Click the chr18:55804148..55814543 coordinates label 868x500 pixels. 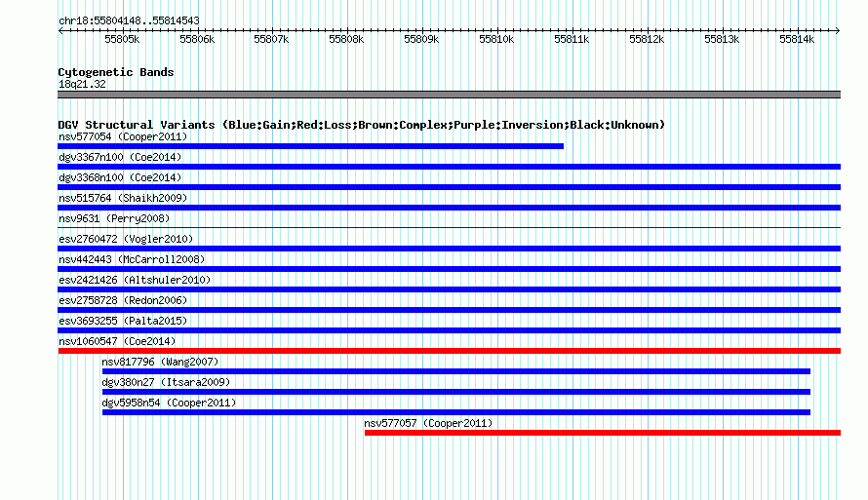(129, 20)
